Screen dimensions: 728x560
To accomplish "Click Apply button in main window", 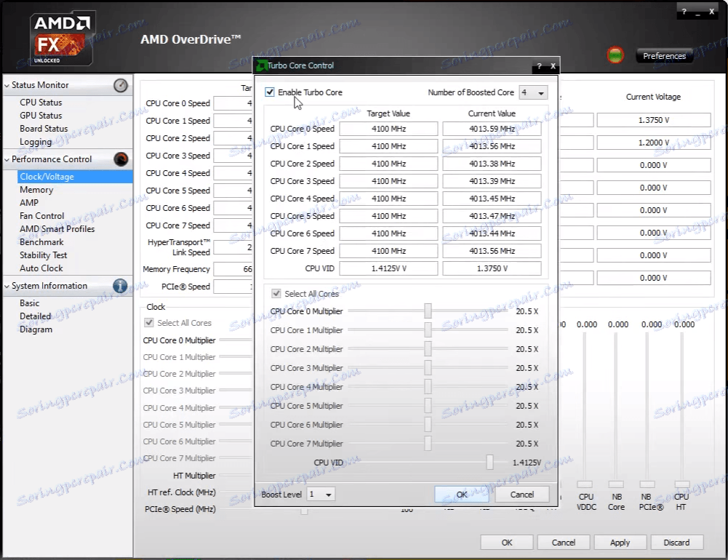I will click(x=620, y=543).
